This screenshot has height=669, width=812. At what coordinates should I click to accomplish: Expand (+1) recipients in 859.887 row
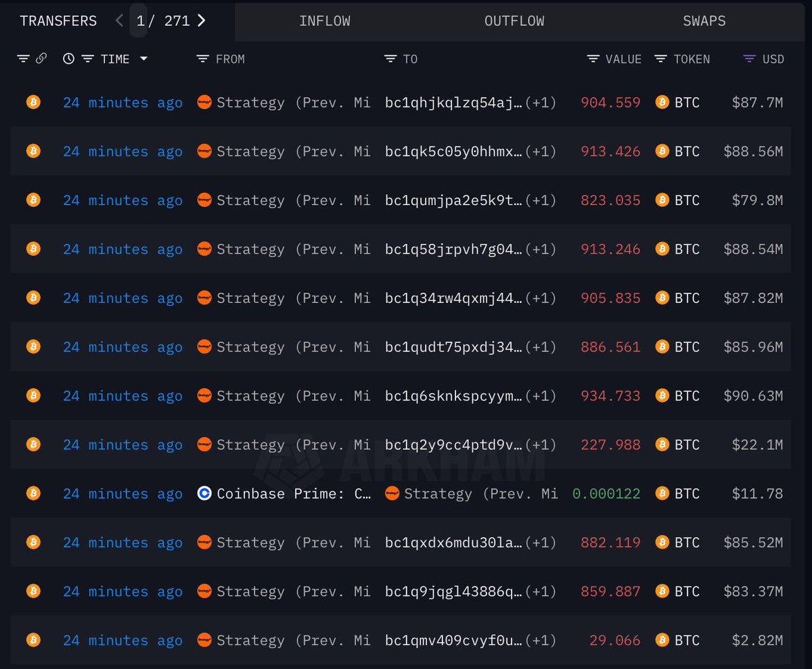pos(541,591)
